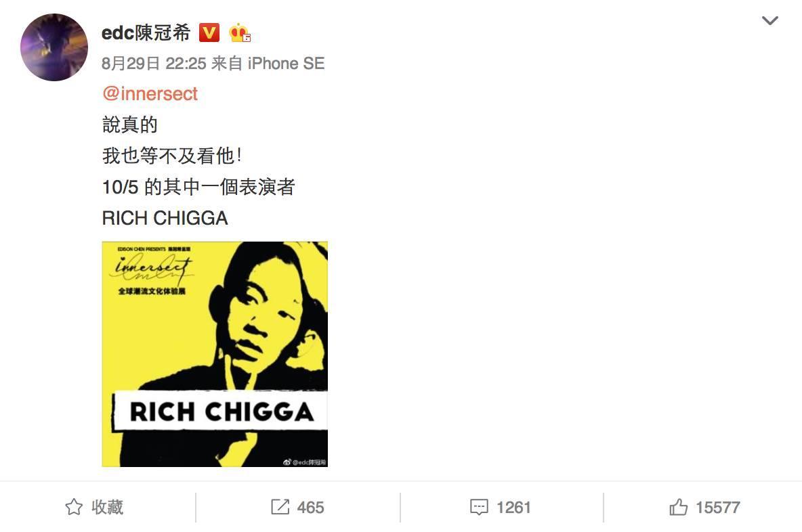Open comments count 1261
This screenshot has height=532, width=802.
pos(513,508)
